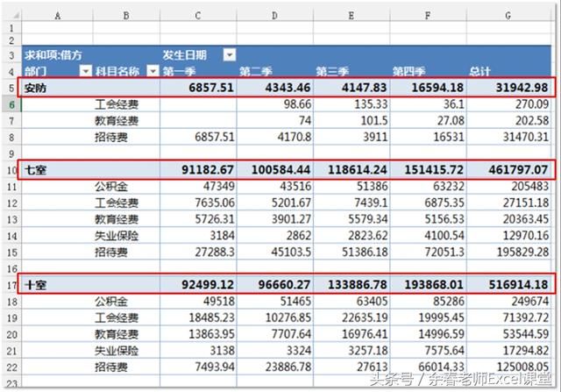The height and width of the screenshot is (392, 561).
Task: Select cell with value 47349
Action: (x=198, y=187)
